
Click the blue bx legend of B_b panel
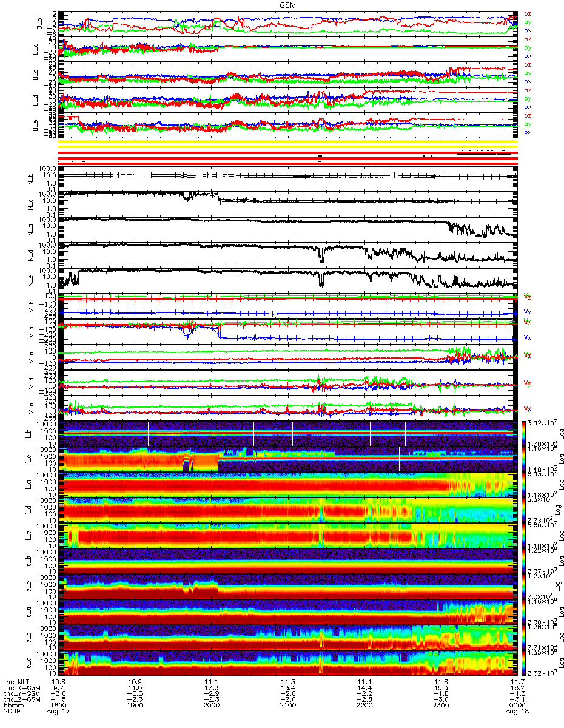528,30
